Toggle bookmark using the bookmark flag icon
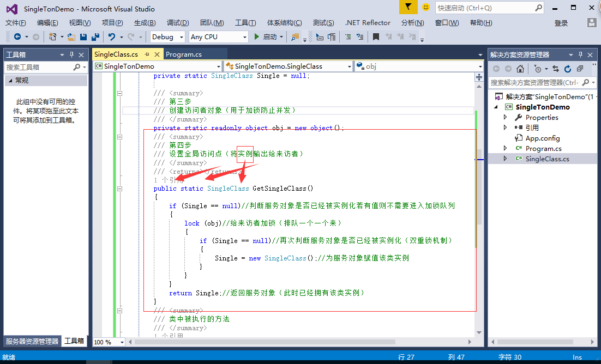Image resolution: width=601 pixels, height=364 pixels. pyautogui.click(x=376, y=37)
